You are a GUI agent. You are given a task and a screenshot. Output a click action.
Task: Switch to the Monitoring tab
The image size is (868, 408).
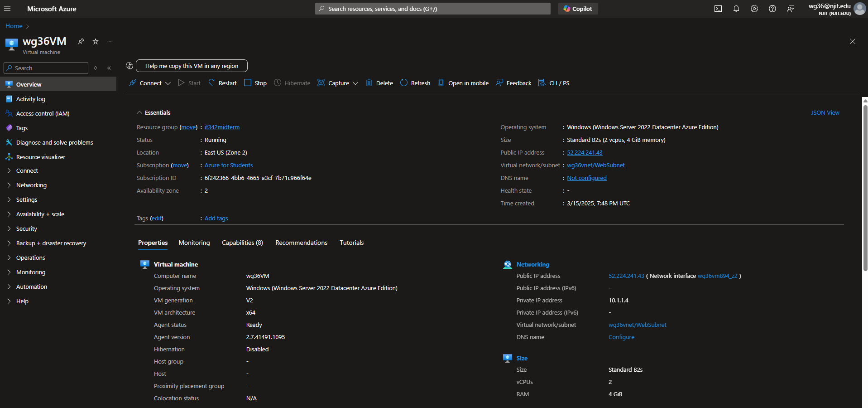pos(194,243)
